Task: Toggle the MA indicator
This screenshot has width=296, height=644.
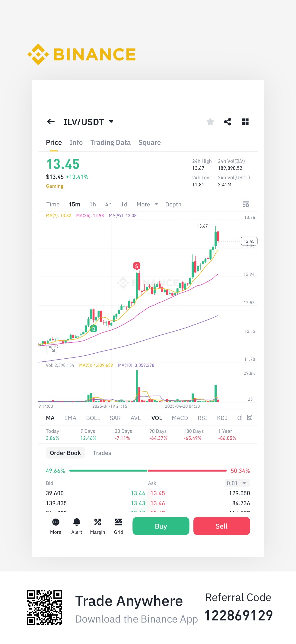Action: tap(50, 418)
